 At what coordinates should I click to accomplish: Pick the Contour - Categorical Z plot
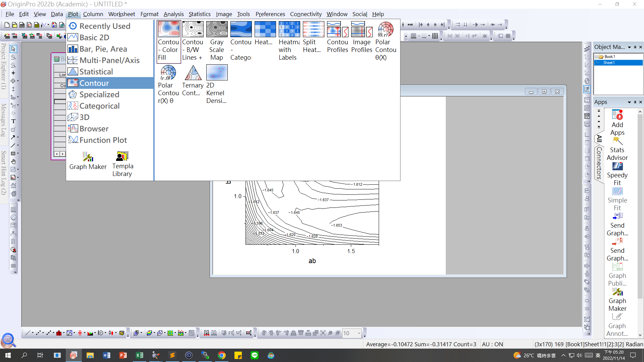241,42
